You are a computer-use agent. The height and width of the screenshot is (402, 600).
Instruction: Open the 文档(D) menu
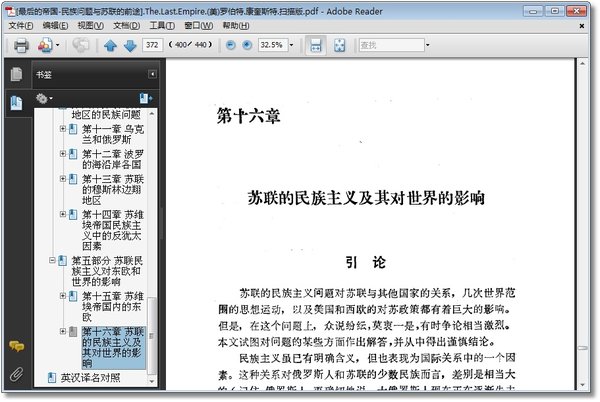click(x=127, y=26)
